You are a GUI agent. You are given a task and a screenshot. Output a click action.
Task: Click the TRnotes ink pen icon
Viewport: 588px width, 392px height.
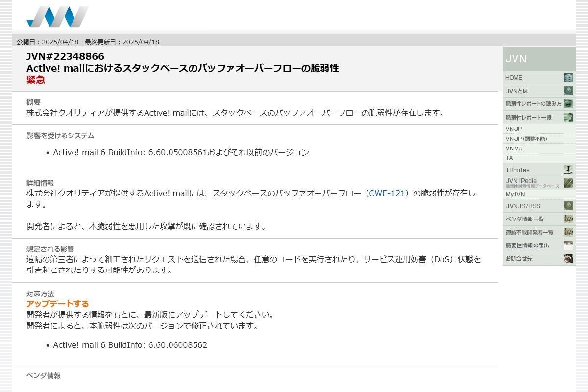tap(568, 170)
